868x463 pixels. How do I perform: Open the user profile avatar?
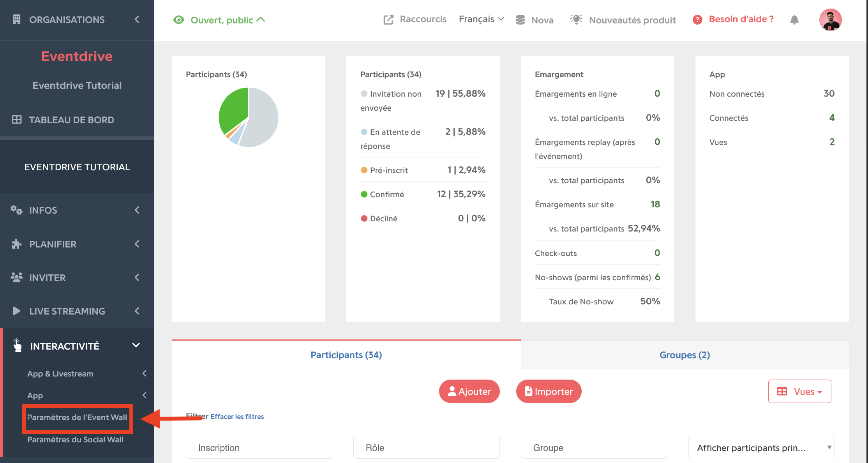pos(831,20)
